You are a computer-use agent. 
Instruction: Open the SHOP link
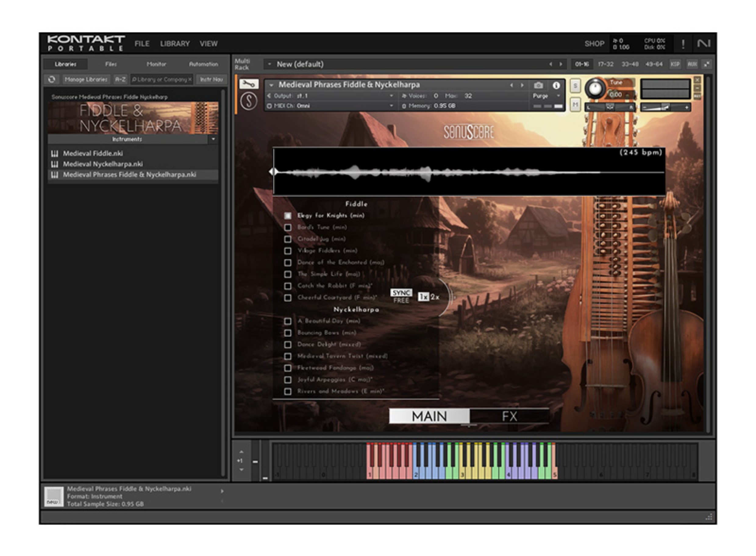[x=594, y=44]
